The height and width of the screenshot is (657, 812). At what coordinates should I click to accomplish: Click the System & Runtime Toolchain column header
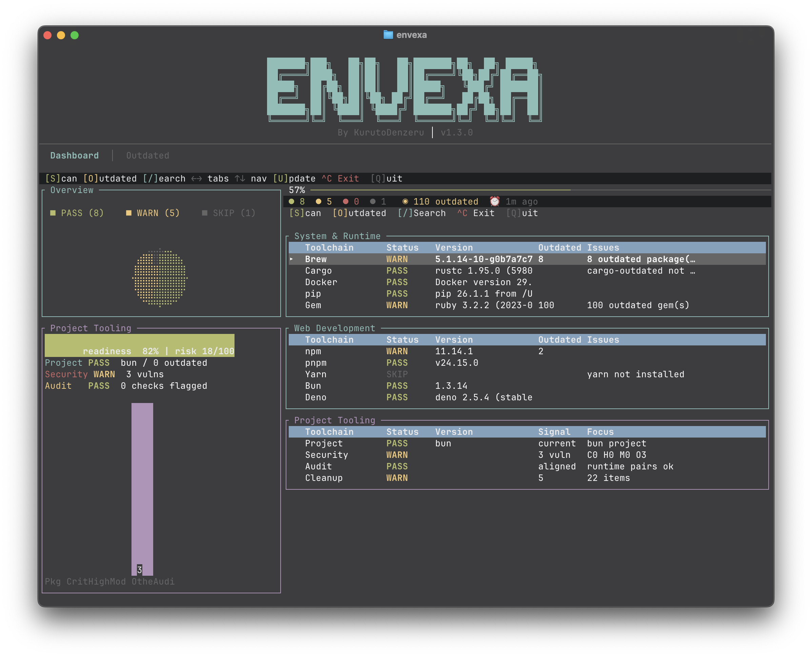(x=329, y=248)
